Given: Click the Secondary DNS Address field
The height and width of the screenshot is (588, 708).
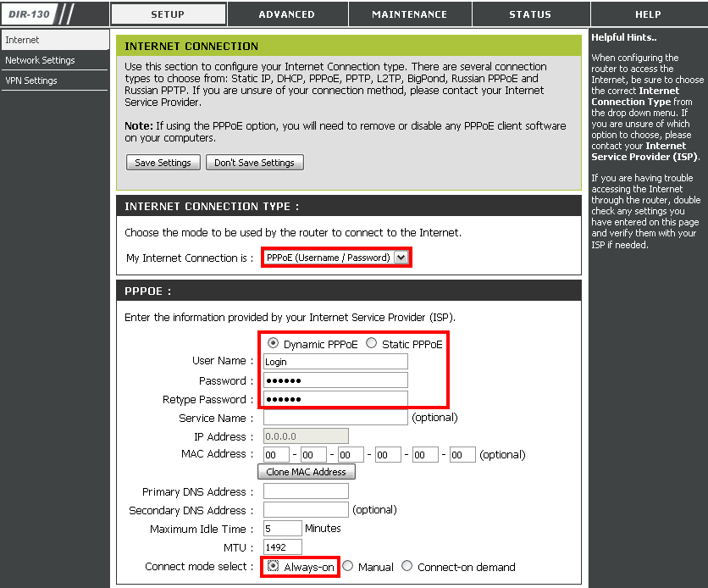Looking at the screenshot, I should (x=306, y=510).
